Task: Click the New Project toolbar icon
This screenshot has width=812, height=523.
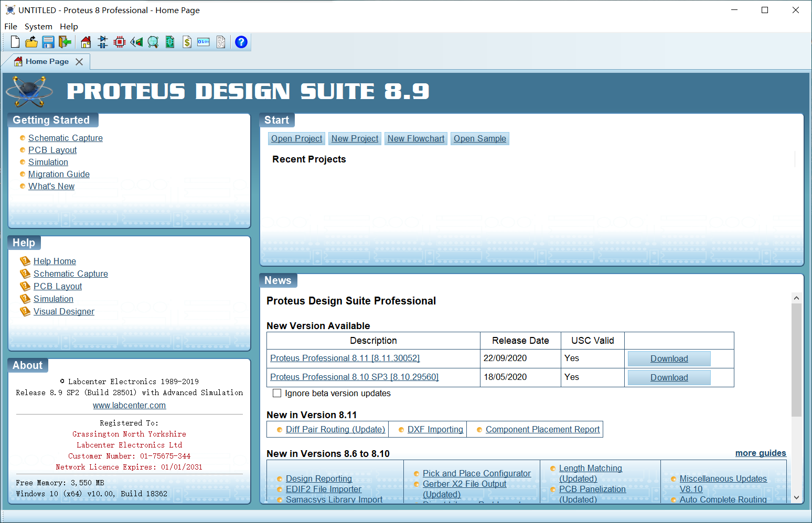Action: (x=15, y=42)
